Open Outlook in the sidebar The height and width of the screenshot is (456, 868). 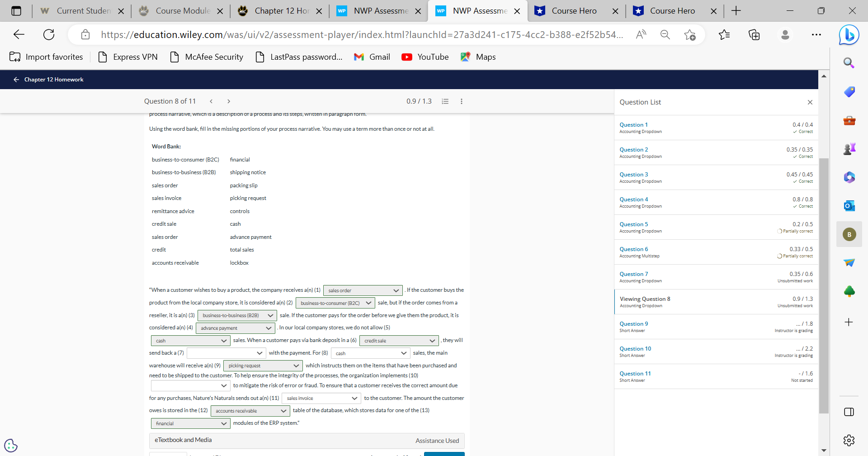coord(849,206)
